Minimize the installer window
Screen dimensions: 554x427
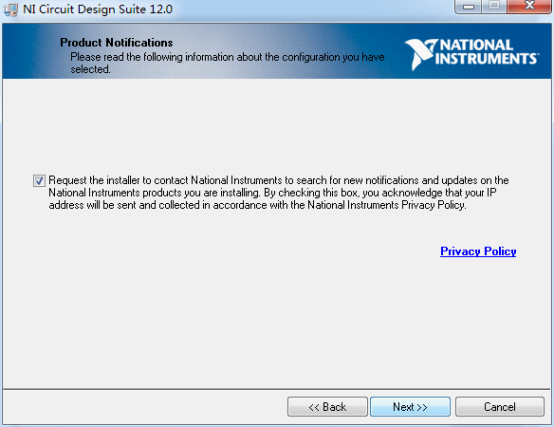468,6
